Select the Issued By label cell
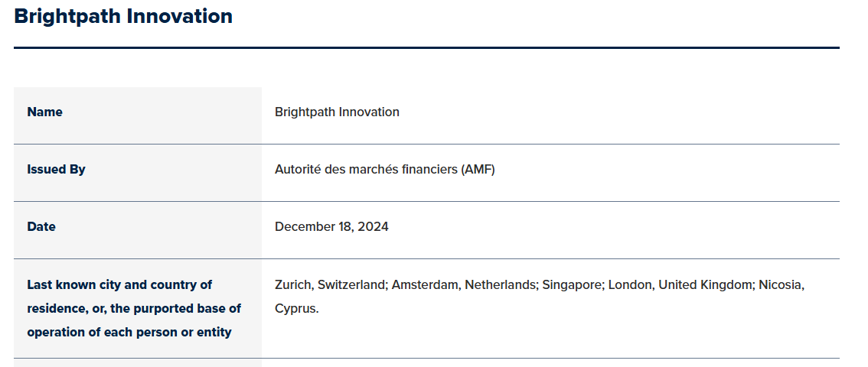 (138, 173)
